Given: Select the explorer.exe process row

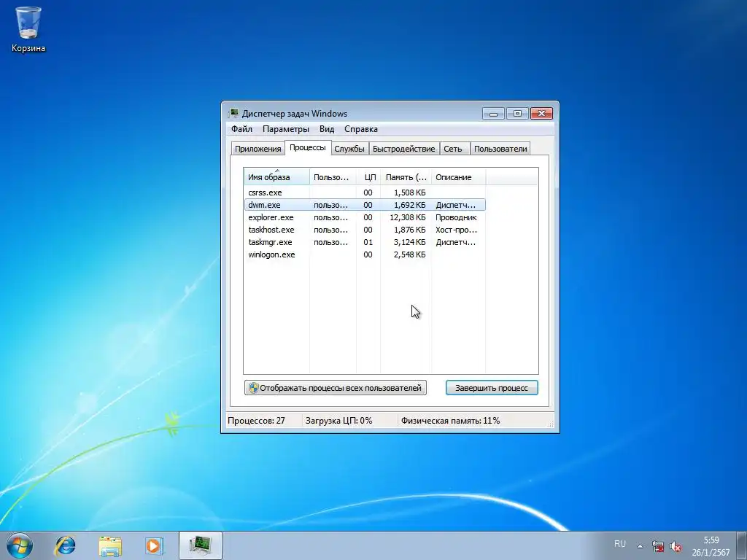Looking at the screenshot, I should pyautogui.click(x=365, y=217).
